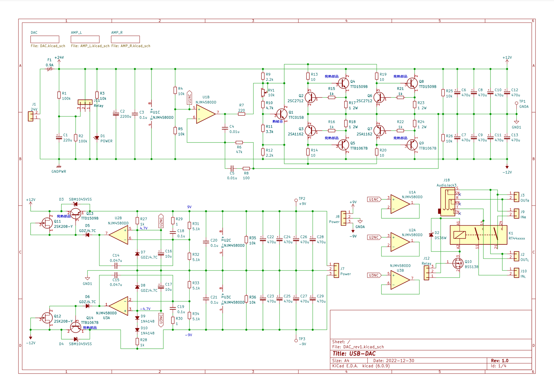Screen dimensions: 554x392
Task: Select the J12 Relay connector symbol
Action: (426, 273)
